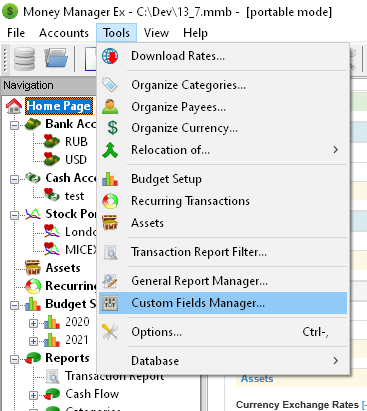This screenshot has height=411, width=367.
Task: Click the Assets link on home page
Action: click(257, 379)
